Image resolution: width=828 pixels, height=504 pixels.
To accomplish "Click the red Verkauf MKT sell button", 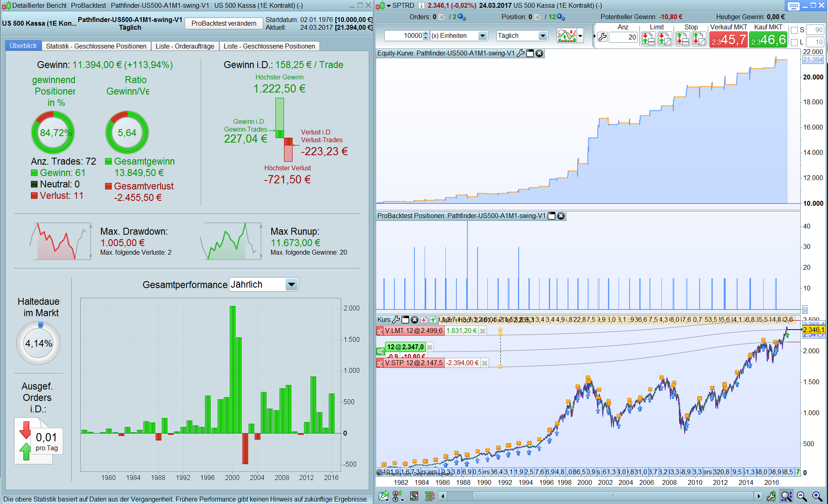I will (x=728, y=40).
